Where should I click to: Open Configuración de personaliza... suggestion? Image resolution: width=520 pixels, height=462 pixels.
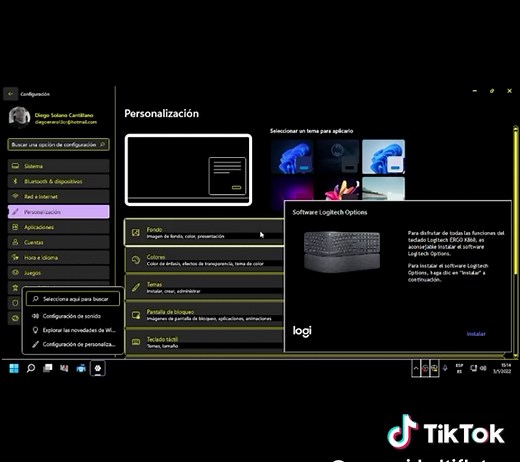click(x=73, y=344)
